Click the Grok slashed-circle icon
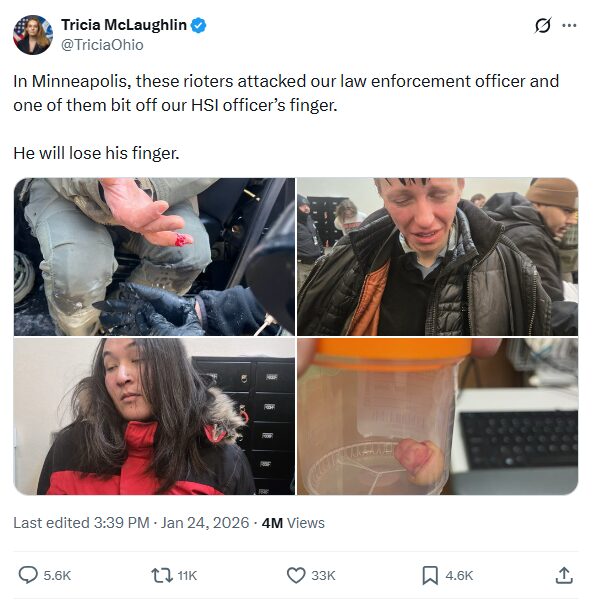This screenshot has width=593, height=601. tap(543, 26)
